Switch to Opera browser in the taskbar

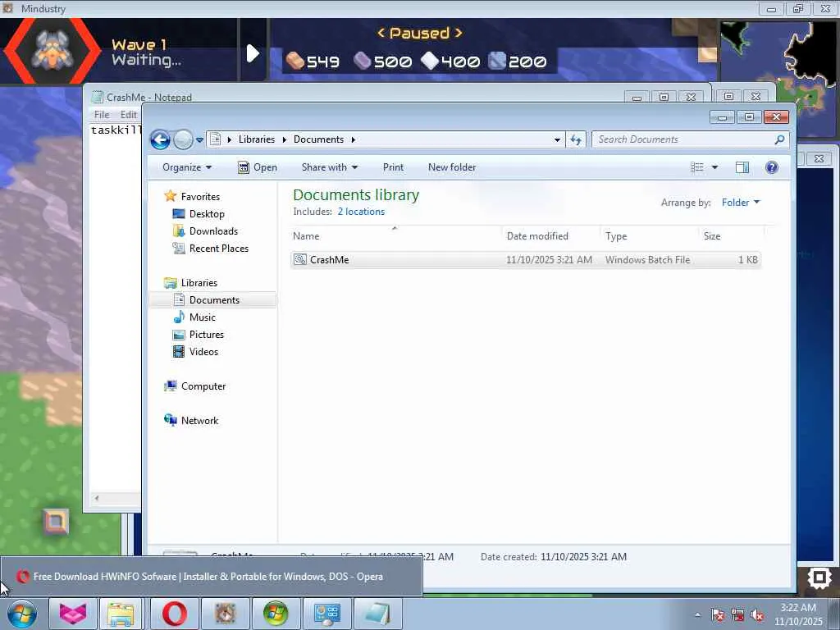click(x=175, y=614)
